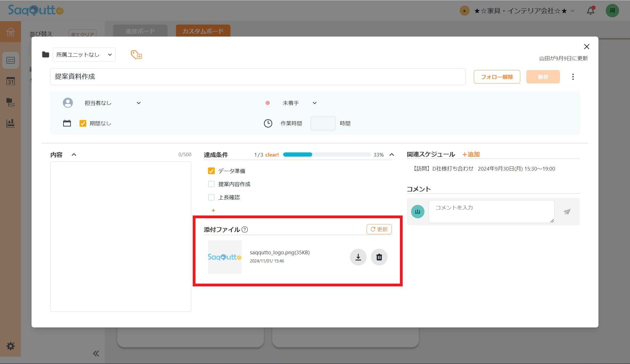The width and height of the screenshot is (630, 364).
Task: Check the 提案内容作成 condition
Action: [211, 184]
